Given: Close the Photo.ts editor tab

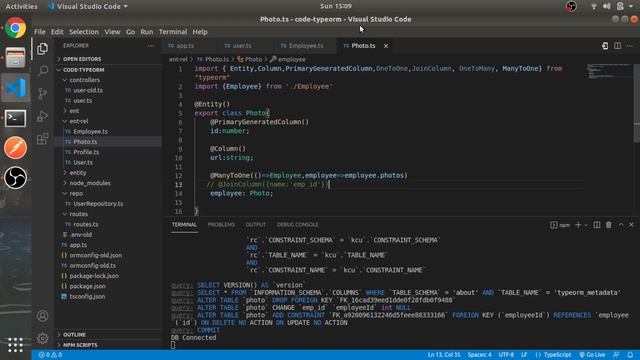Looking at the screenshot, I should tap(386, 46).
